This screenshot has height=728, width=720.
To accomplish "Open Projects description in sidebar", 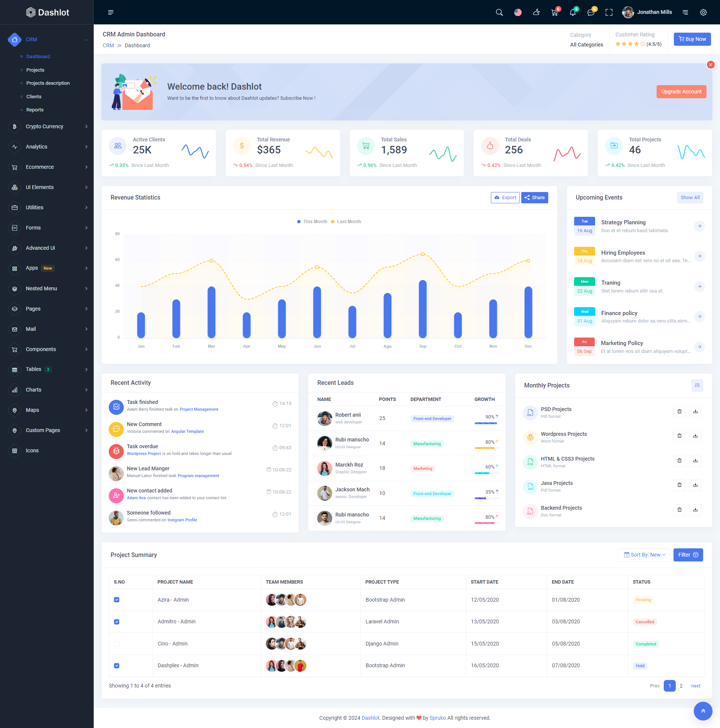I will [x=48, y=83].
